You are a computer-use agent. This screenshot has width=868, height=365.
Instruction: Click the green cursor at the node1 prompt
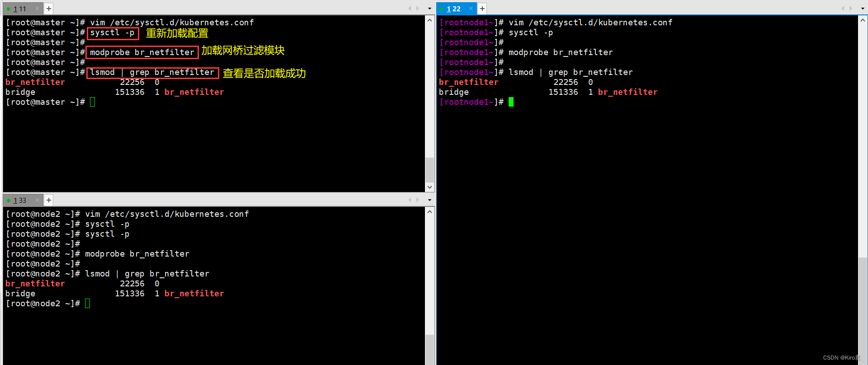(511, 102)
